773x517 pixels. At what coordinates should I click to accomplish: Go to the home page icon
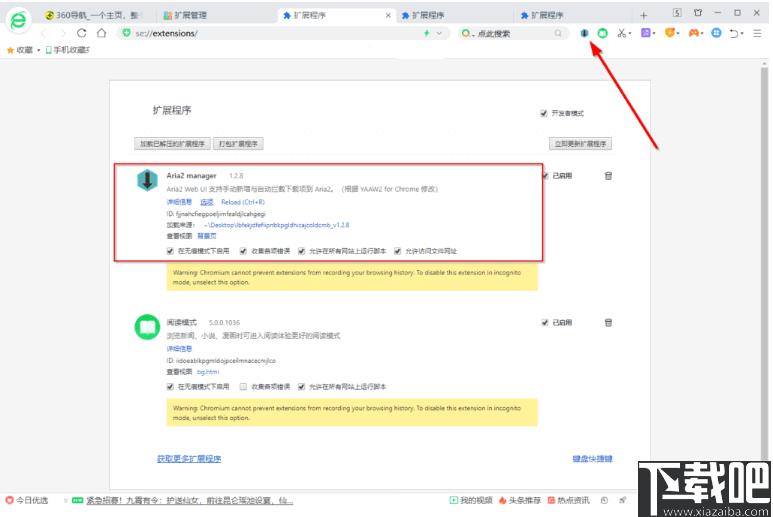pyautogui.click(x=102, y=33)
